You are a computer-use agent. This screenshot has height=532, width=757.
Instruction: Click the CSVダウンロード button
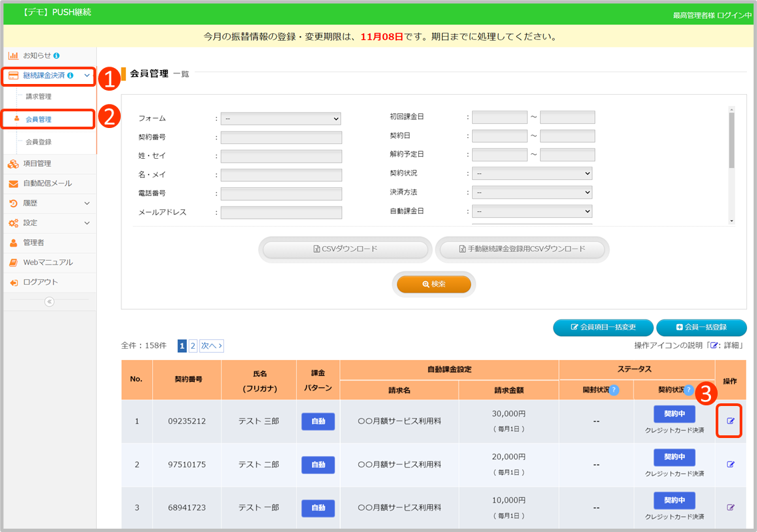pyautogui.click(x=345, y=249)
